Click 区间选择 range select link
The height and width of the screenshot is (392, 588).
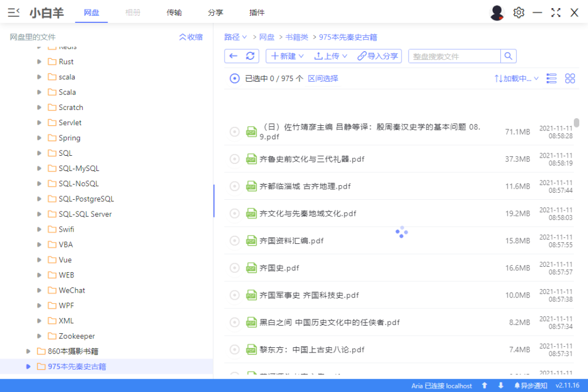coord(323,78)
